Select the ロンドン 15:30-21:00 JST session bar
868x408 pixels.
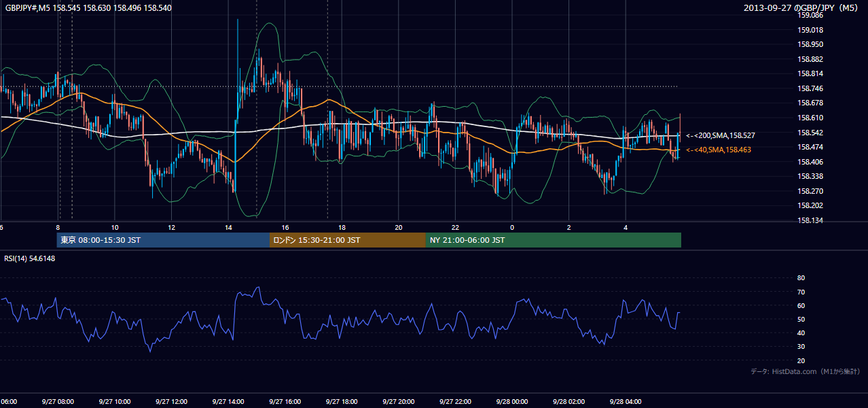coord(348,240)
